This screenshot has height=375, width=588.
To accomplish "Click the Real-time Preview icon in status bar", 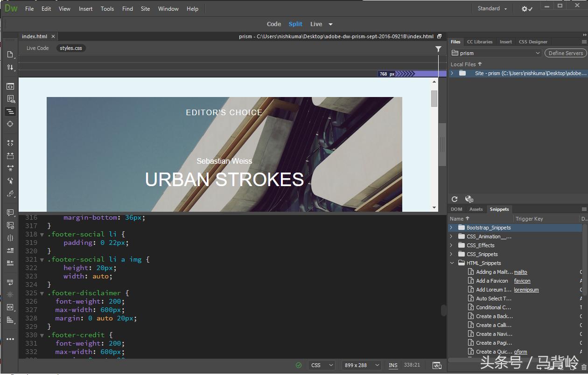I will (x=437, y=365).
